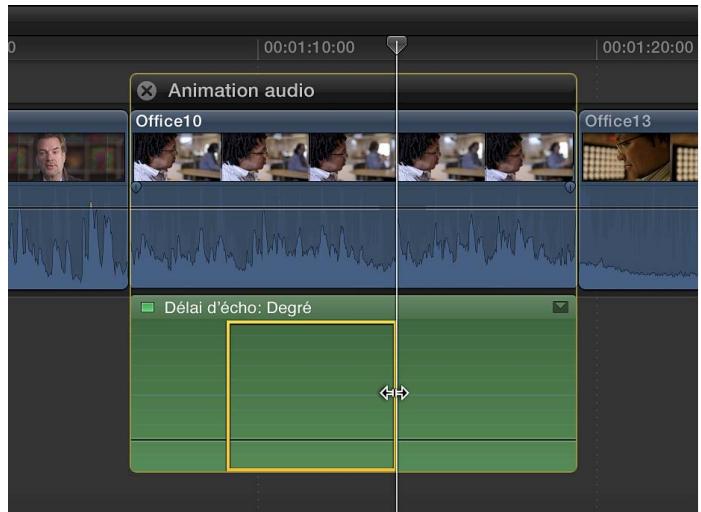Close the Animation audio editor
The width and height of the screenshot is (701, 512).
point(147,91)
